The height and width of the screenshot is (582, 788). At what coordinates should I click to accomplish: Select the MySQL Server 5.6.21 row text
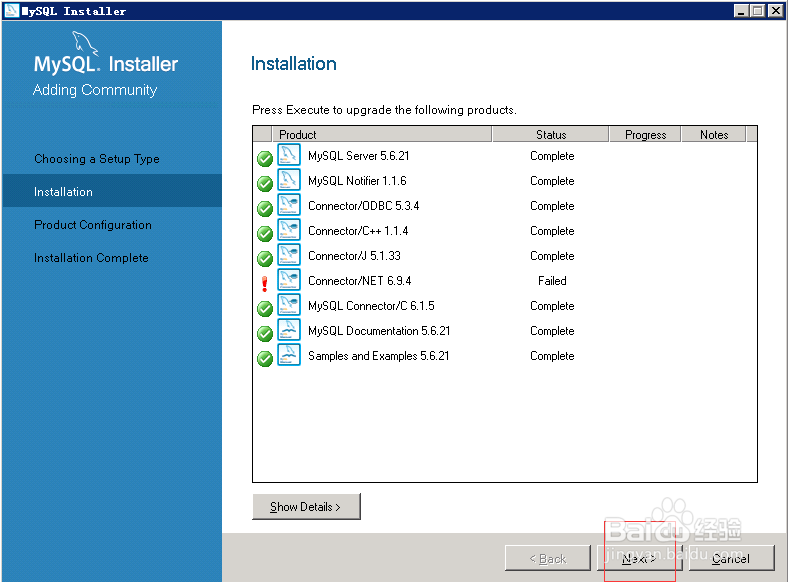click(359, 156)
